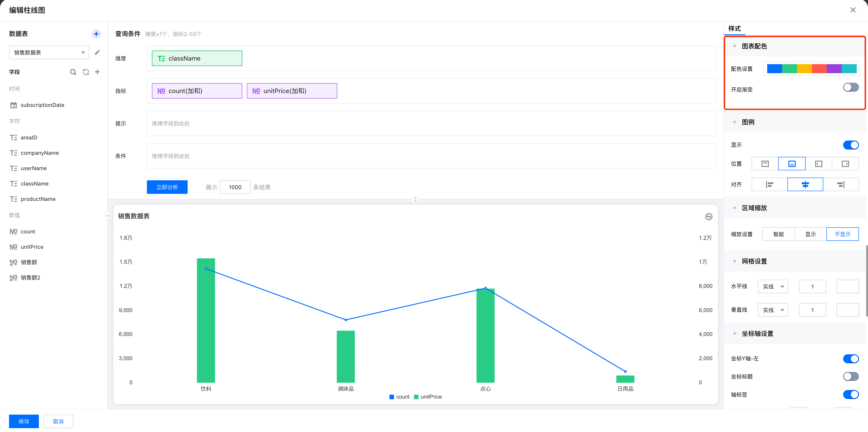Click the field search magnifier icon
The height and width of the screenshot is (432, 868).
point(73,72)
